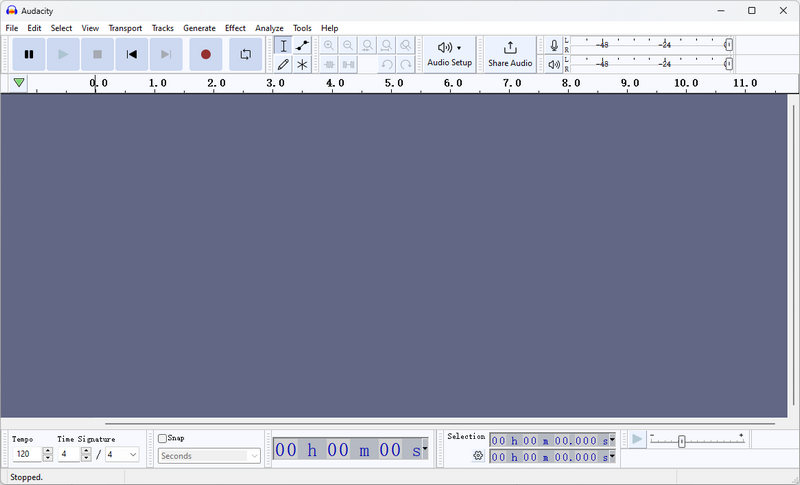Open the Transport menu

point(125,28)
